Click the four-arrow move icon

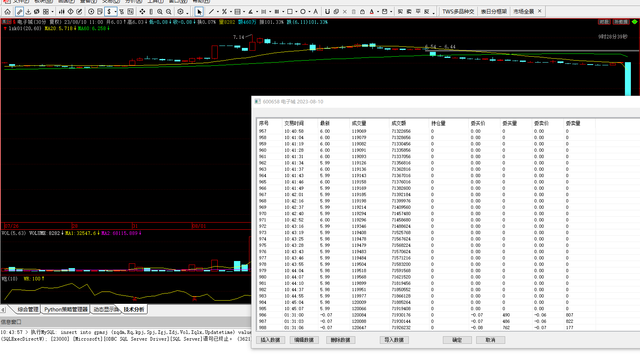coord(142,11)
